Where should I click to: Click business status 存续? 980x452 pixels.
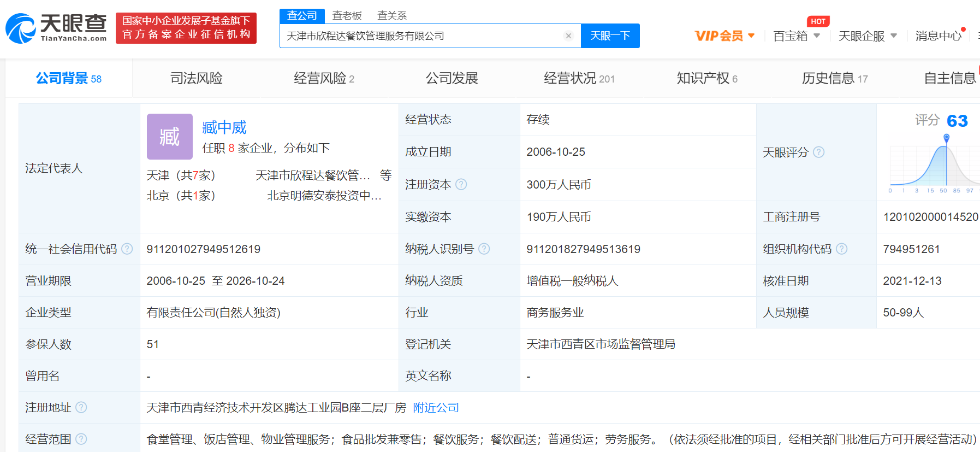(x=538, y=120)
